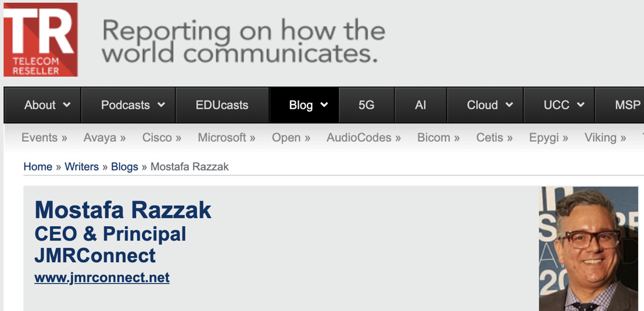Expand the About menu chevron

tap(66, 105)
